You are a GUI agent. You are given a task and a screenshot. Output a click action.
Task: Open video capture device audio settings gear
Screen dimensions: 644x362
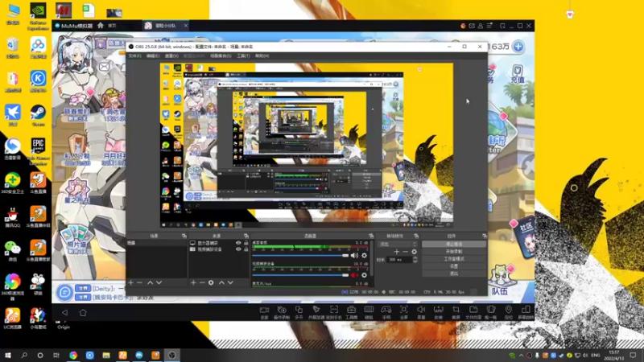(x=365, y=275)
